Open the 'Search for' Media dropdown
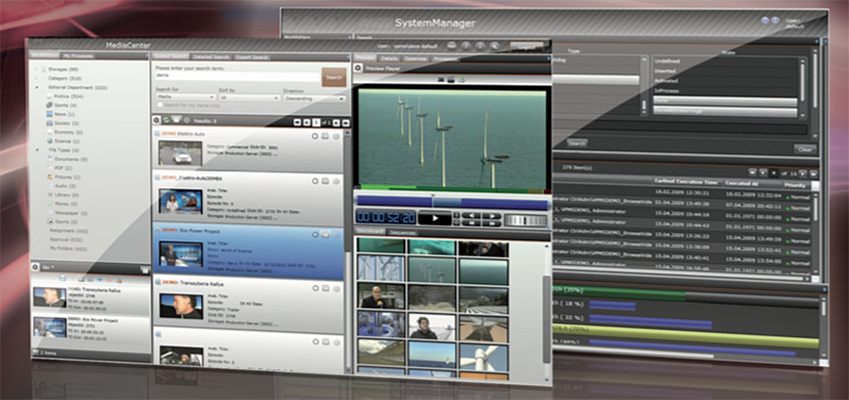The width and height of the screenshot is (849, 400). pyautogui.click(x=185, y=97)
